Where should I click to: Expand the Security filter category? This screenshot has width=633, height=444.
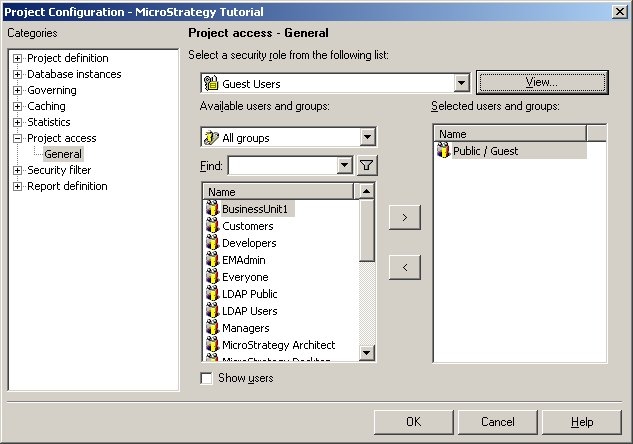pyautogui.click(x=17, y=170)
